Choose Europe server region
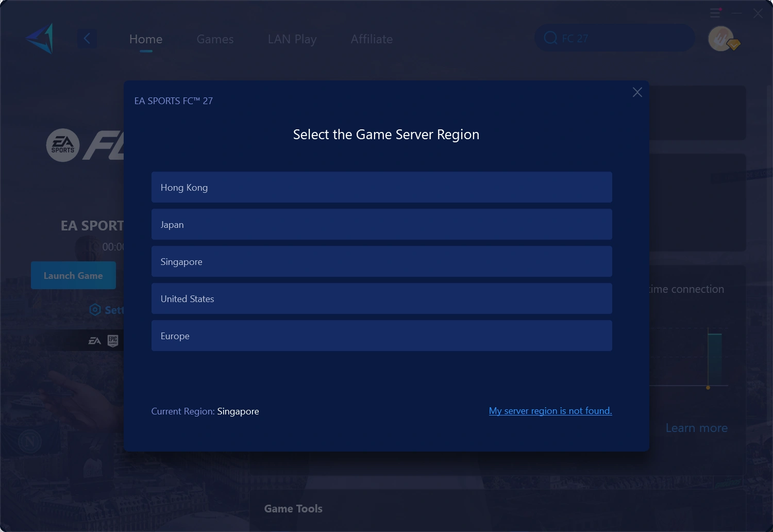 click(382, 336)
